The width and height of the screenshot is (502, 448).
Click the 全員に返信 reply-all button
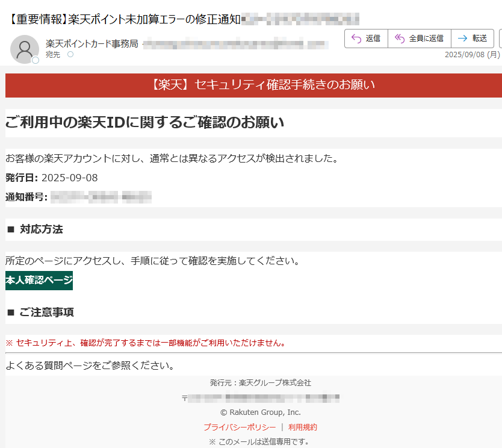(x=420, y=39)
